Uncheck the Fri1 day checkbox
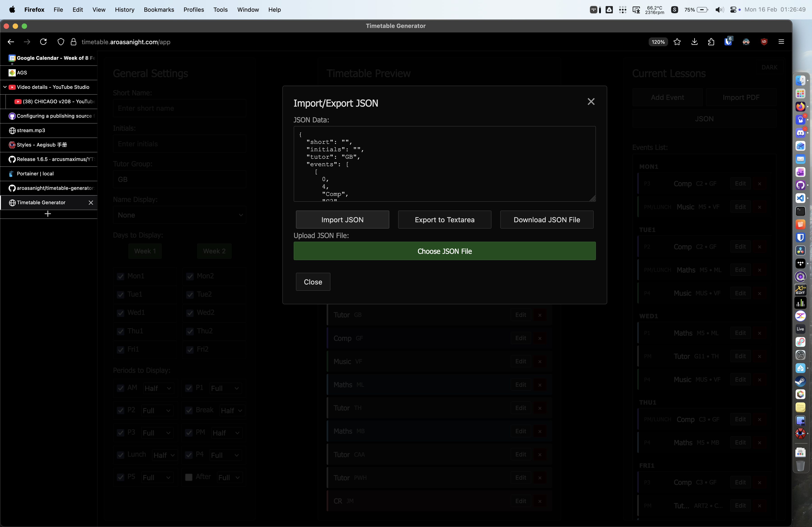Screen dimensions: 812x527 click(x=120, y=350)
